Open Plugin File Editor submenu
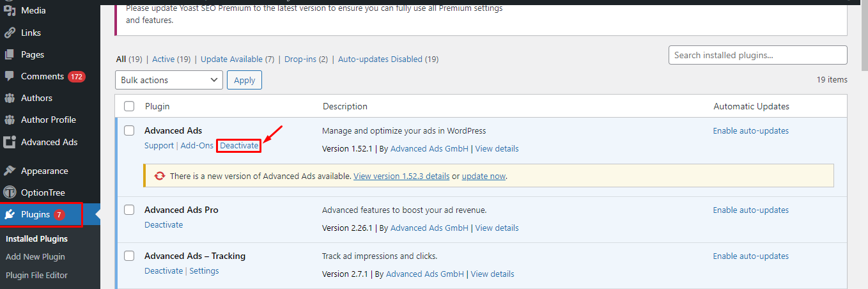 pyautogui.click(x=36, y=275)
